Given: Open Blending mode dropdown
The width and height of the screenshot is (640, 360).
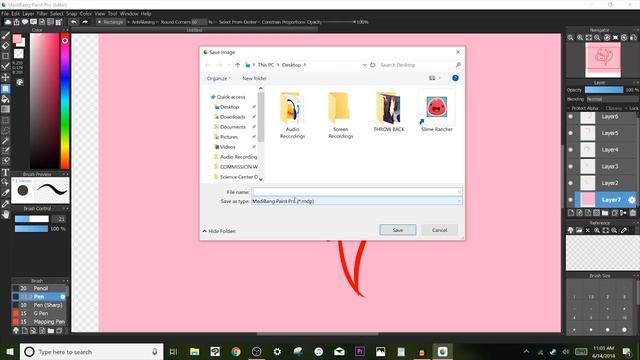Looking at the screenshot, I should tap(612, 99).
